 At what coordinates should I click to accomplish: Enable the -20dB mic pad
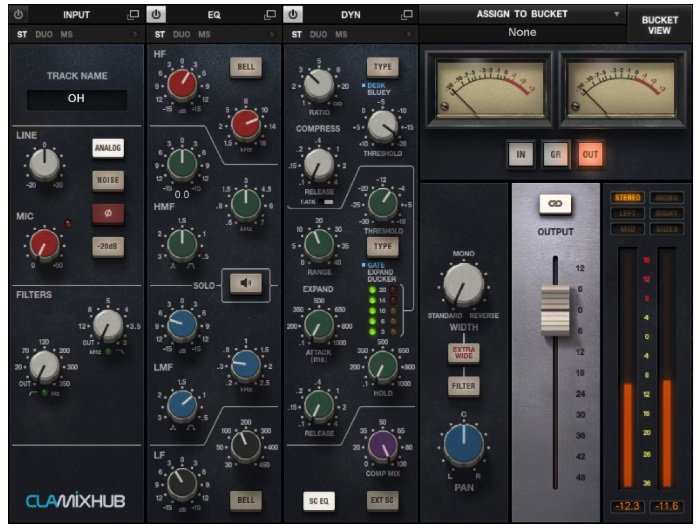coord(107,247)
